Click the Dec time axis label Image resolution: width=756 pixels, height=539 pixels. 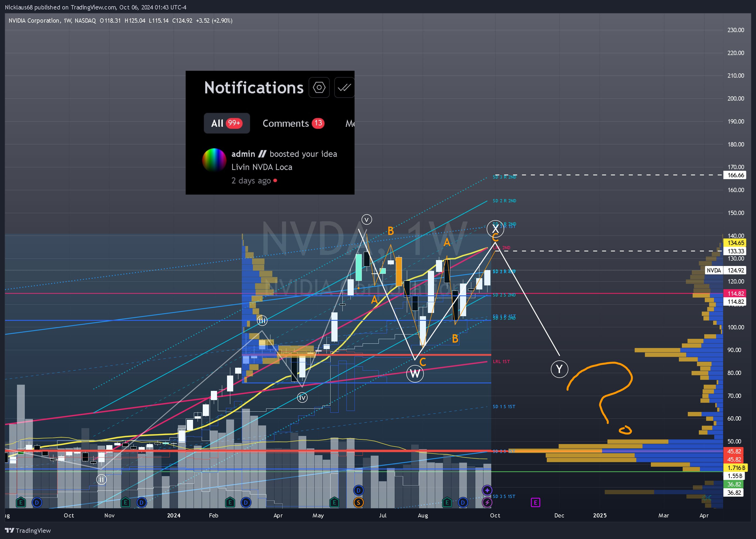point(559,516)
